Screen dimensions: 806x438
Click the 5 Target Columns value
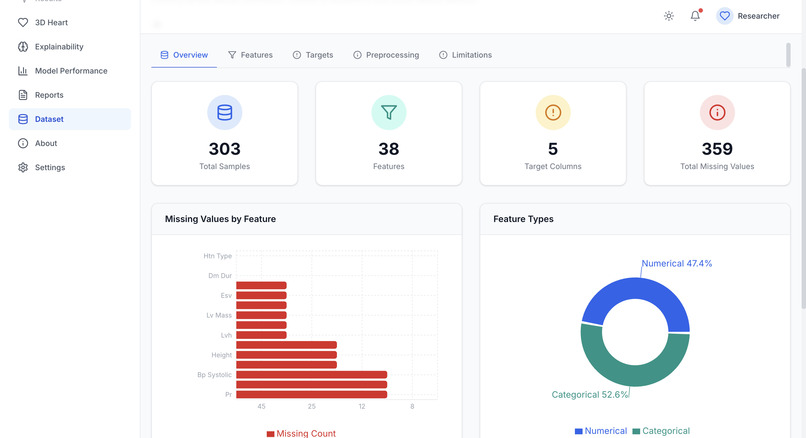[553, 149]
